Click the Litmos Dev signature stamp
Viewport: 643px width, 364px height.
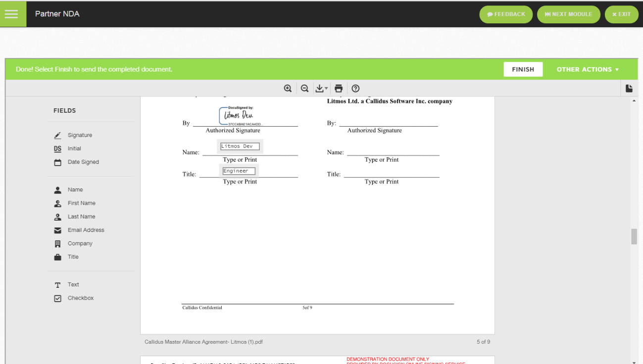pyautogui.click(x=241, y=116)
